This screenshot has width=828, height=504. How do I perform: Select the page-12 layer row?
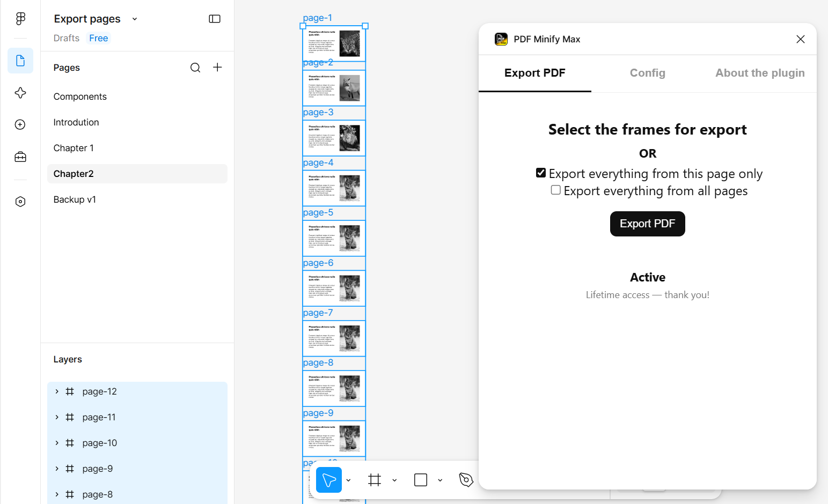137,391
